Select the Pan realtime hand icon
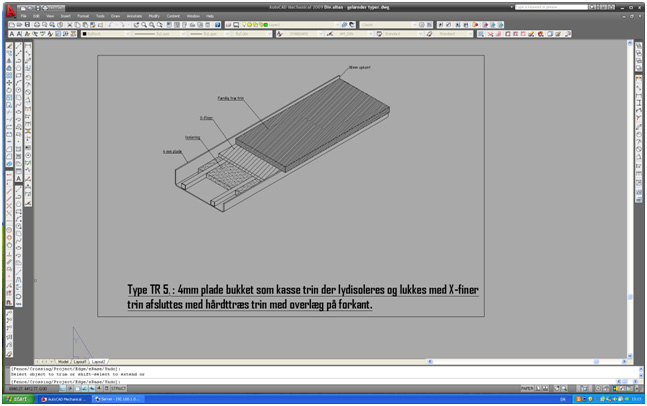The height and width of the screenshot is (406, 647). coord(136,25)
